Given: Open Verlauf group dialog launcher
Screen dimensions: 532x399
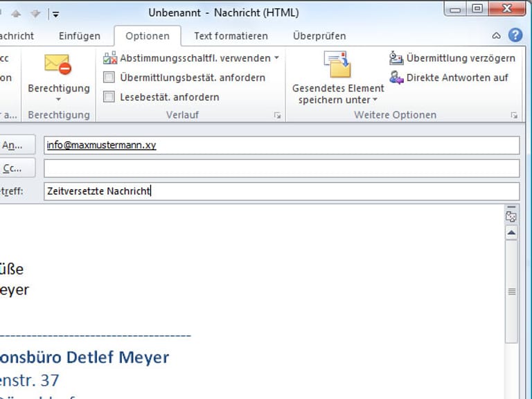Looking at the screenshot, I should pos(277,116).
